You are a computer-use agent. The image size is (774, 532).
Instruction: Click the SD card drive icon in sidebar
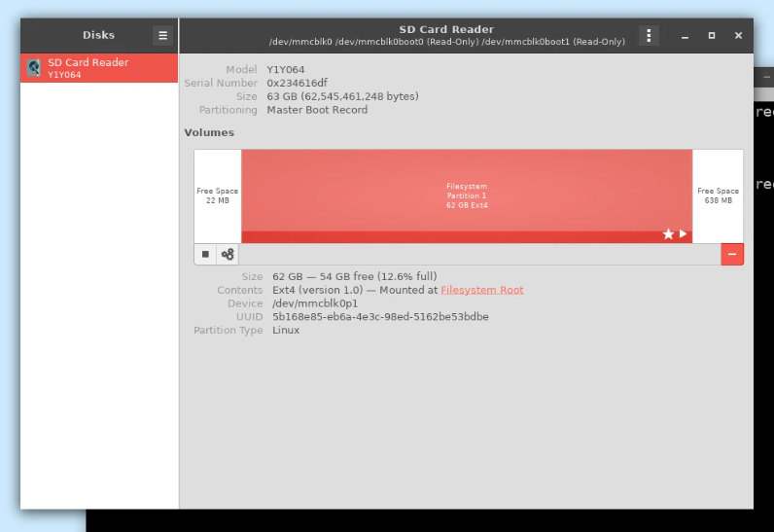(34, 68)
